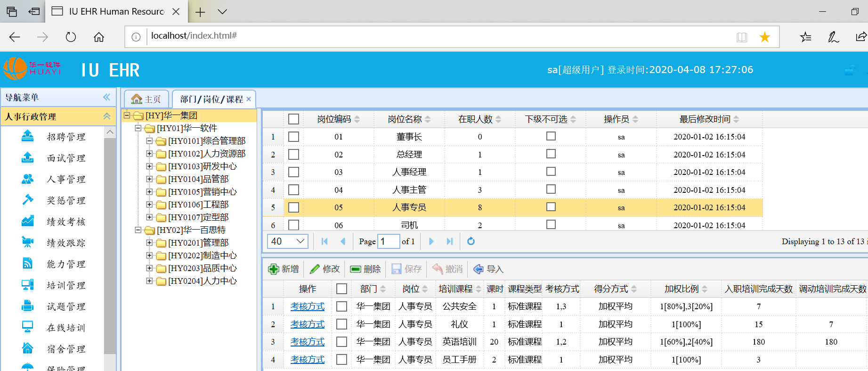Click the favorites star in address bar

coord(765,37)
